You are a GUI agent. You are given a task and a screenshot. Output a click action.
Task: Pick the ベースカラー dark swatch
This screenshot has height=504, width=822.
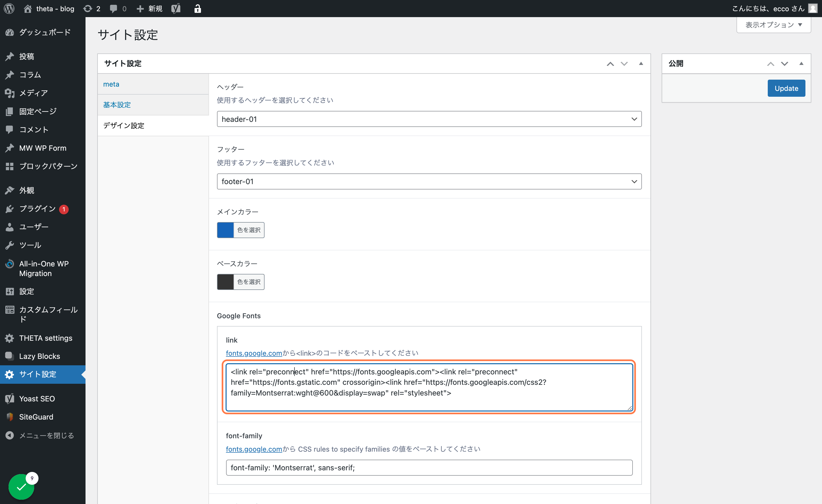pyautogui.click(x=225, y=282)
